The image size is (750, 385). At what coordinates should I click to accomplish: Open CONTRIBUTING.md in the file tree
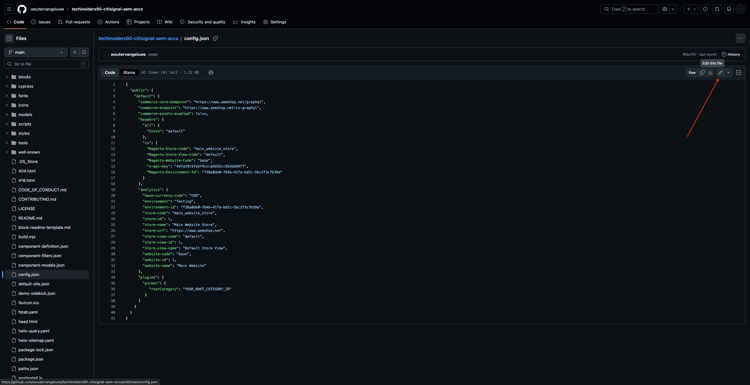37,199
